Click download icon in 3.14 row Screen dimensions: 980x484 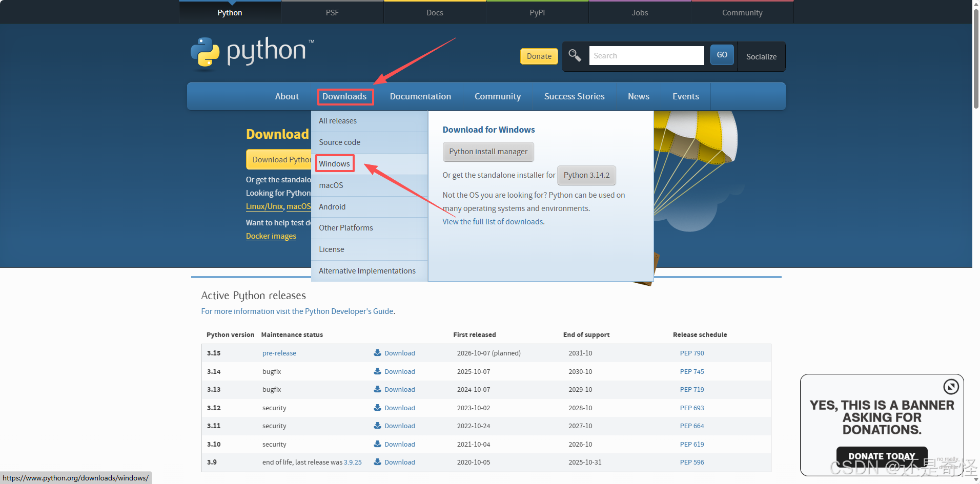coord(377,371)
